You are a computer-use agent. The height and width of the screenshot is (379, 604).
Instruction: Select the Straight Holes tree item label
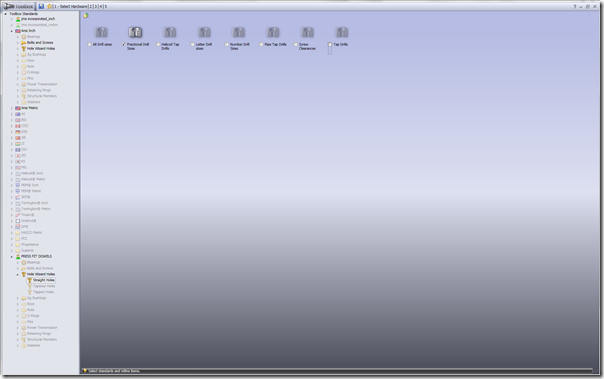44,280
